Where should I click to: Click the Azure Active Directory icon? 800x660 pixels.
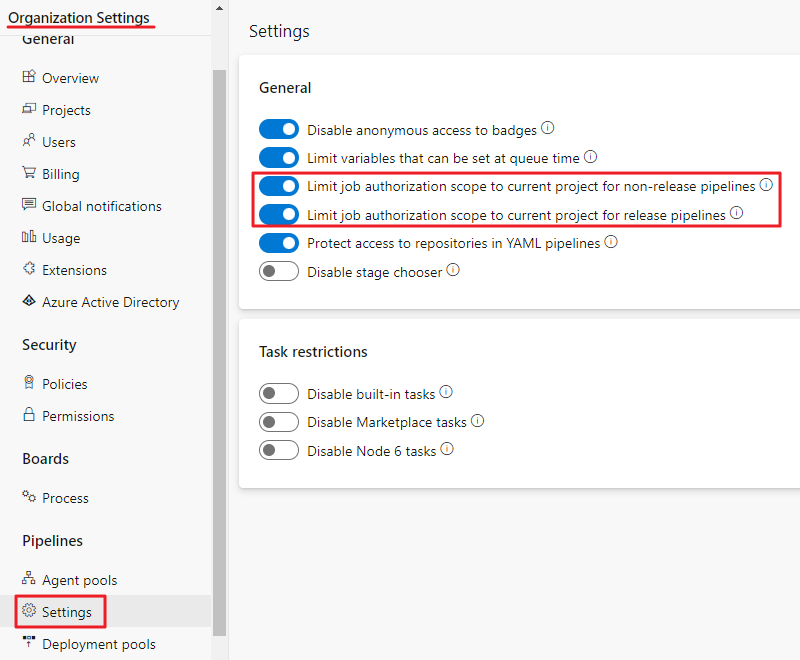pos(29,301)
